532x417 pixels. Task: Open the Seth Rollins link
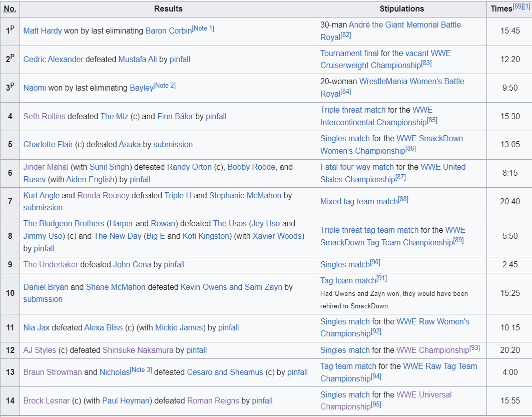[44, 116]
